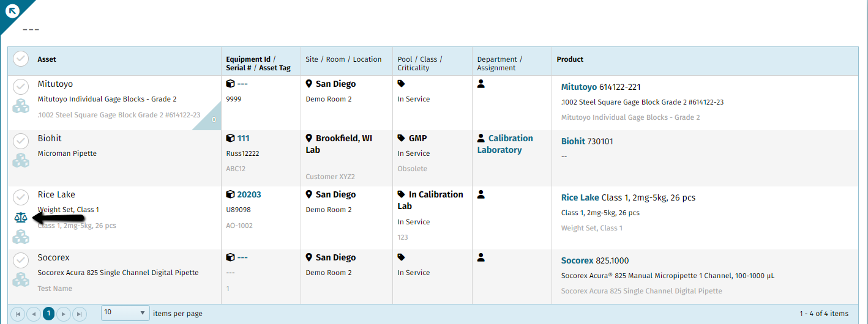Click the cubes icon under the Rice Lake asset

(x=21, y=237)
